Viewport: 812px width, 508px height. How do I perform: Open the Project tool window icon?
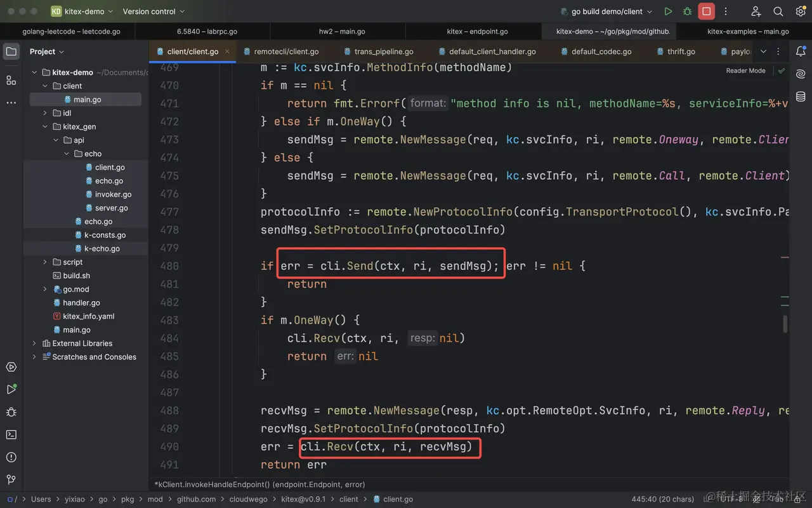point(11,51)
